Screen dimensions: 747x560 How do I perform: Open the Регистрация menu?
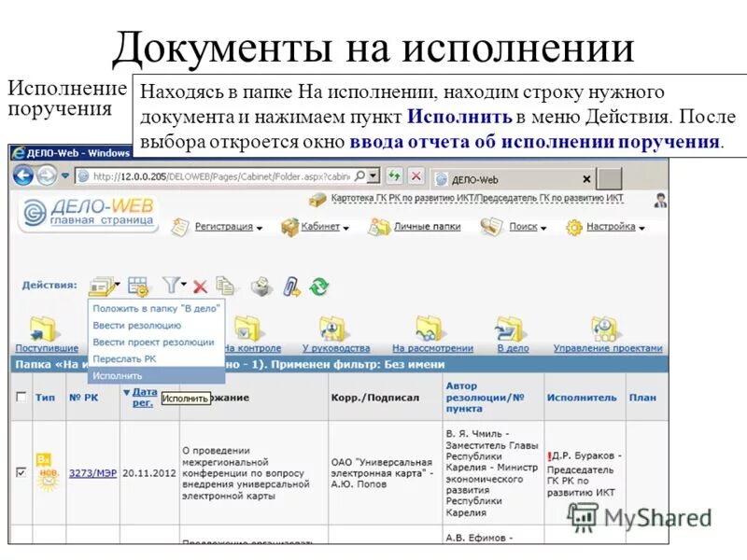[x=228, y=227]
